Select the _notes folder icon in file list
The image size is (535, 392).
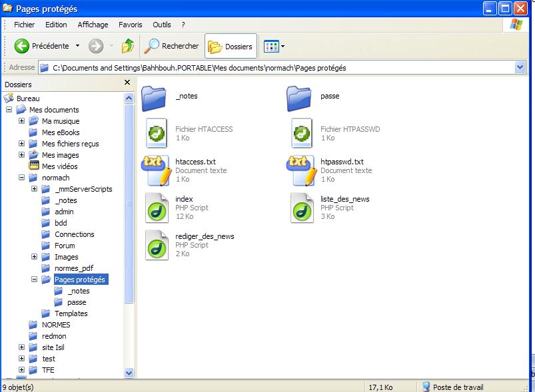click(153, 98)
